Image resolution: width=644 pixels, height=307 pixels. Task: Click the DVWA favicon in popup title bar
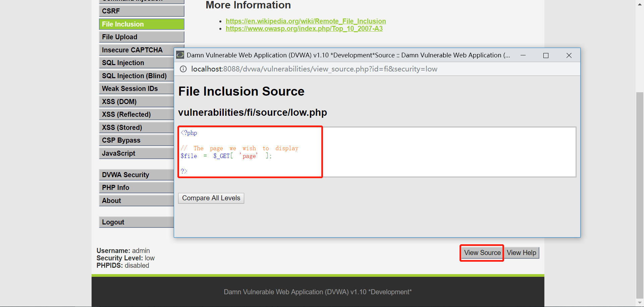point(180,55)
